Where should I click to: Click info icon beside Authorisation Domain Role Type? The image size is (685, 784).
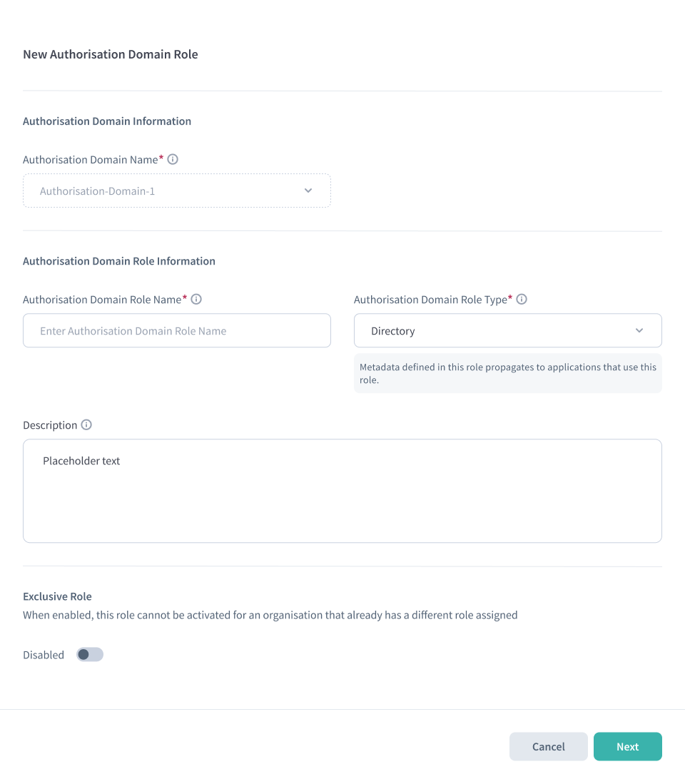[522, 299]
